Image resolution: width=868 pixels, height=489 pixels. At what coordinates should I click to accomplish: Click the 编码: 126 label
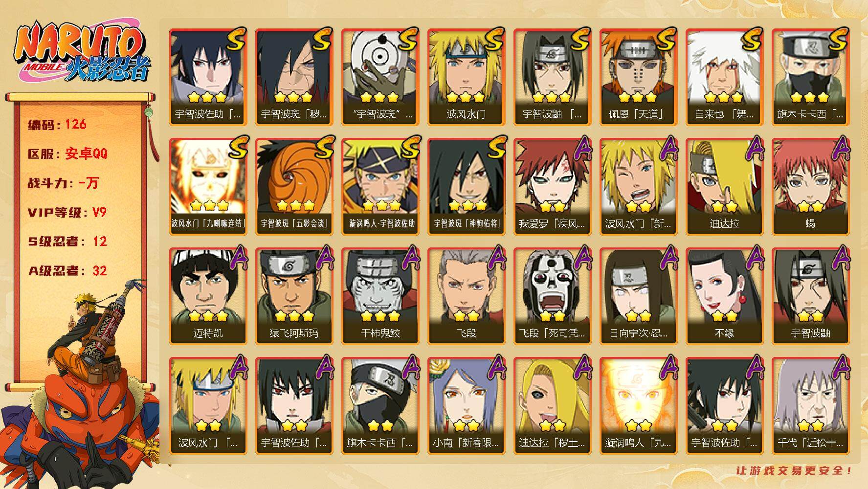click(x=57, y=124)
